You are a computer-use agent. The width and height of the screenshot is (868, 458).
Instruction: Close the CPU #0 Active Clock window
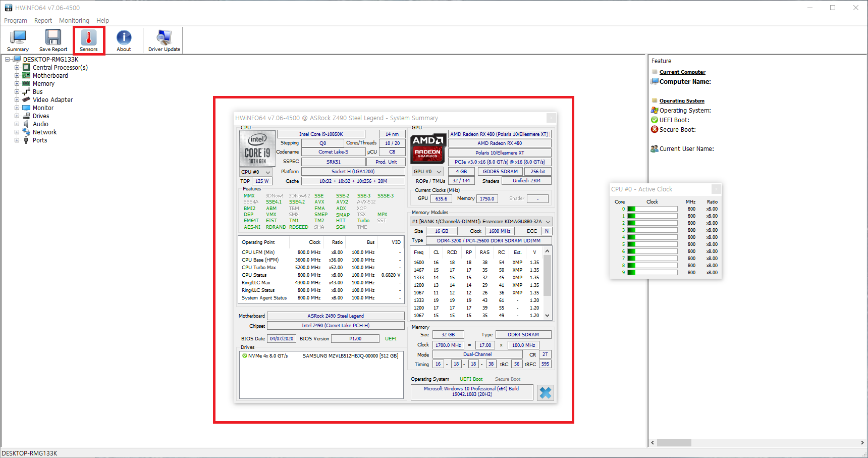coord(716,189)
